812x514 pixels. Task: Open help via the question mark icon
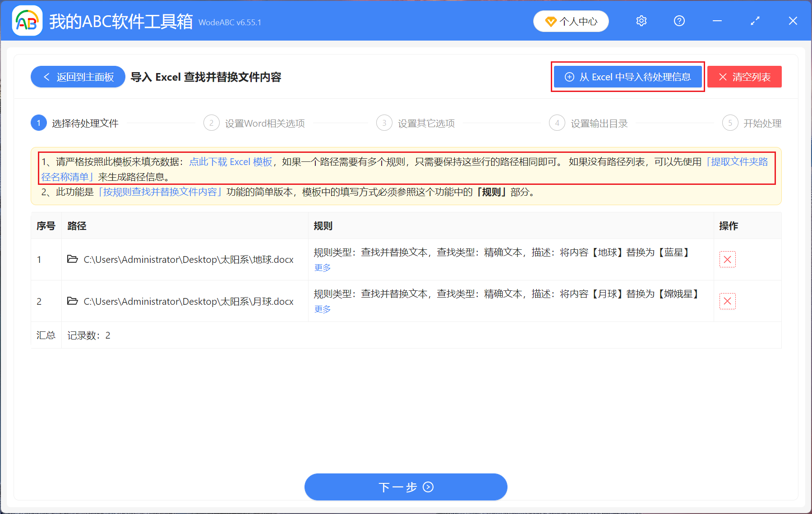[x=679, y=21]
